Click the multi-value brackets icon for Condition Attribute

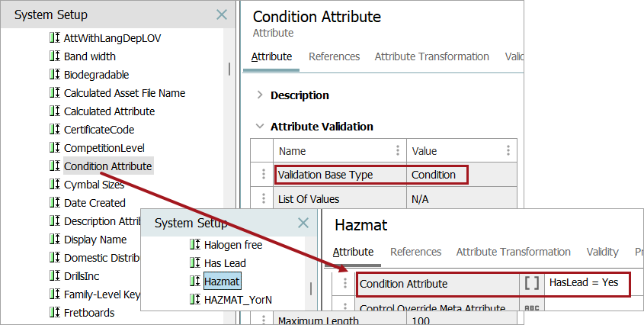[x=531, y=283]
